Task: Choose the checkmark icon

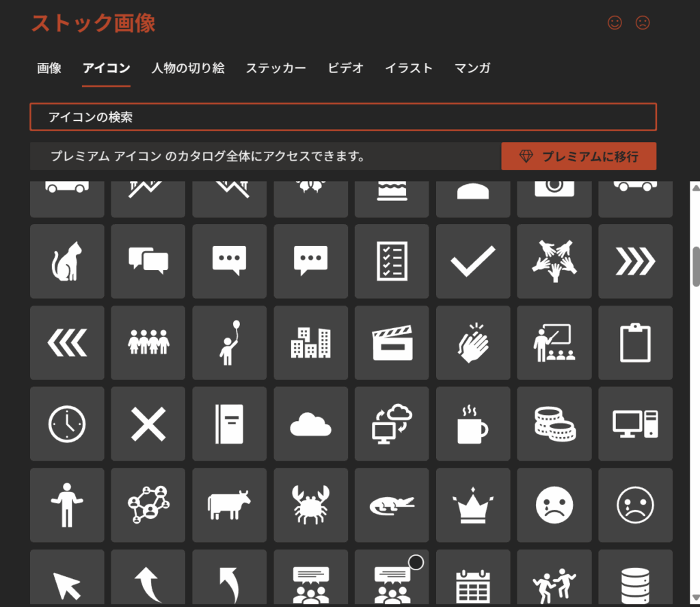Action: click(473, 261)
